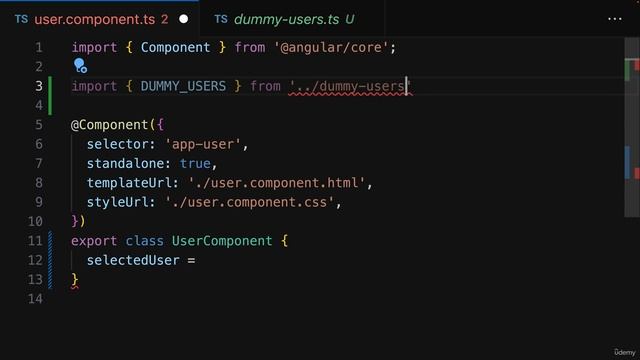Click line number 10 in the gutter
Screen dimensions: 640x360
[35, 221]
